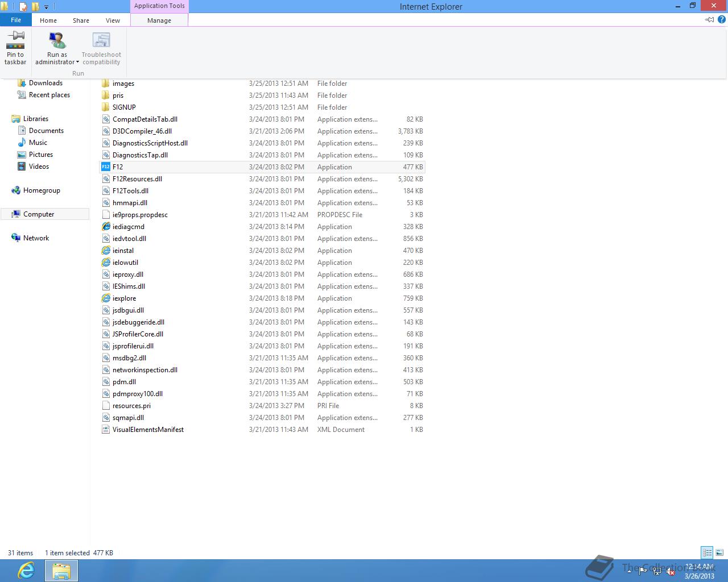Open Downloads in the navigation pane
Screen dimensions: 728x582
45,83
